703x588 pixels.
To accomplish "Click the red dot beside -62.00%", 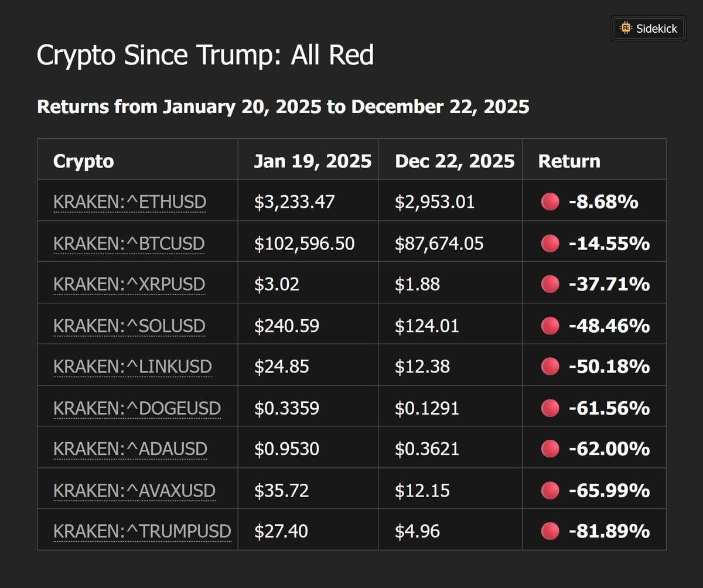I will coord(550,449).
